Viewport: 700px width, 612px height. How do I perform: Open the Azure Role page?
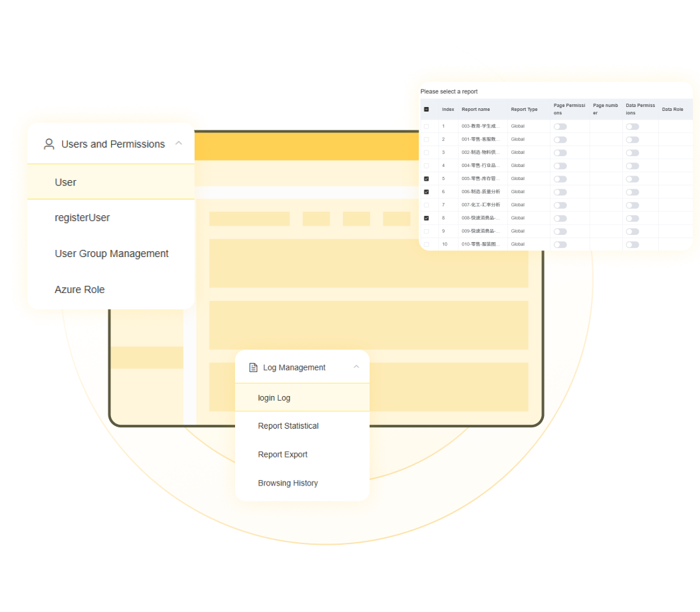[x=80, y=290]
